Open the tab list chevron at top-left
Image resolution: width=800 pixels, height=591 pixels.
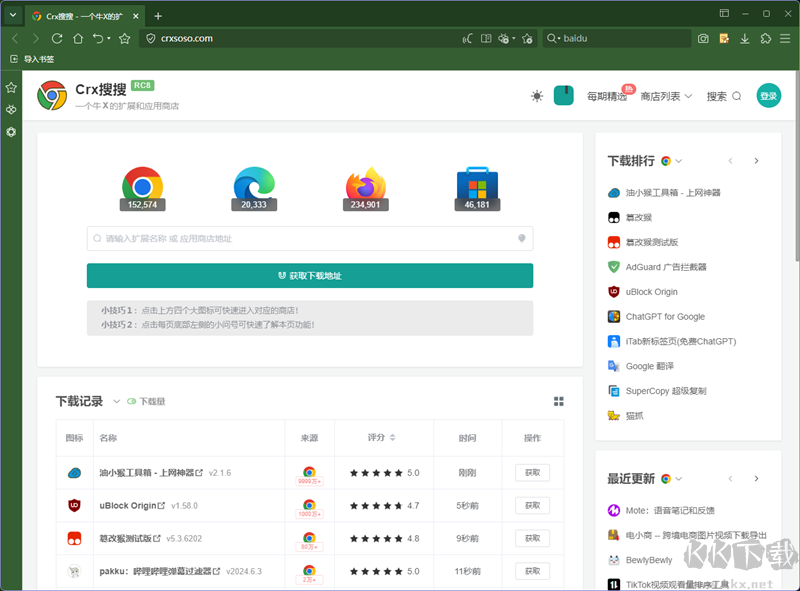click(x=13, y=15)
